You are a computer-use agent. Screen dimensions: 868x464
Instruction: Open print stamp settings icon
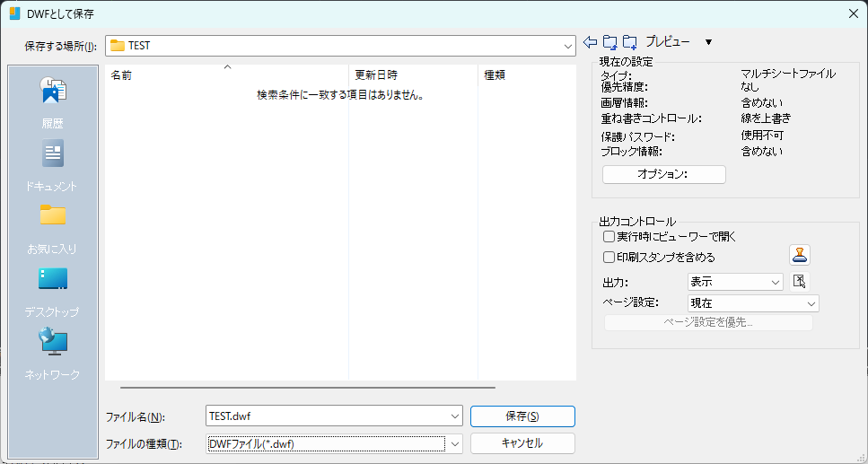[800, 255]
